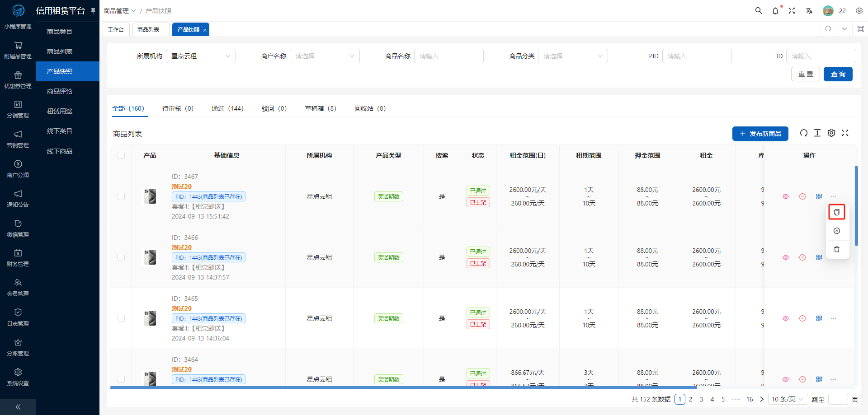Delete product via popup trash icon
The height and width of the screenshot is (415, 868).
click(837, 249)
